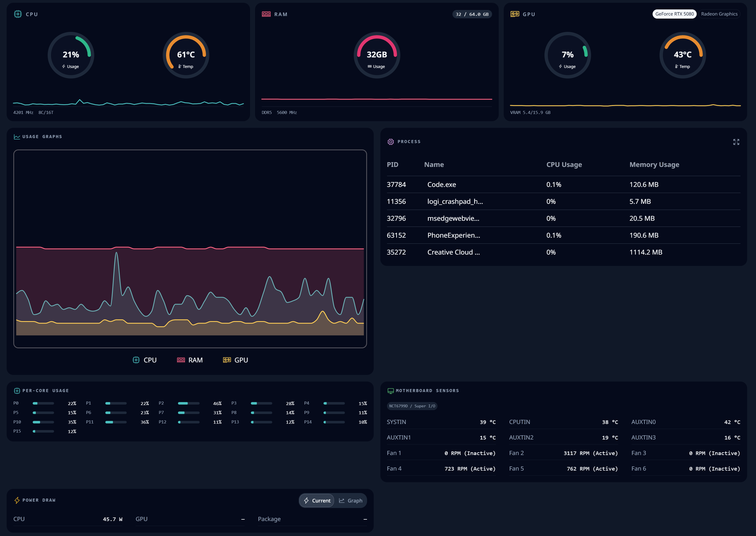
Task: Click the P11 core usage bar at 36%
Action: coord(116,422)
